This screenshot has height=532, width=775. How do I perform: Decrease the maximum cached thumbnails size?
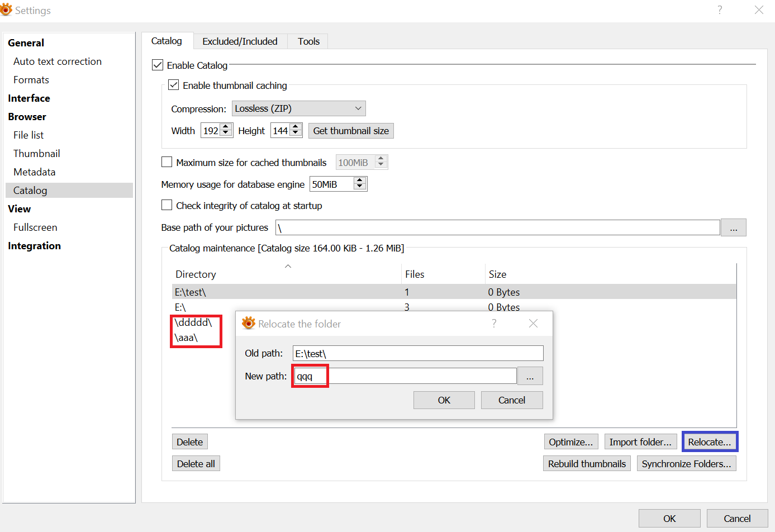pos(381,165)
